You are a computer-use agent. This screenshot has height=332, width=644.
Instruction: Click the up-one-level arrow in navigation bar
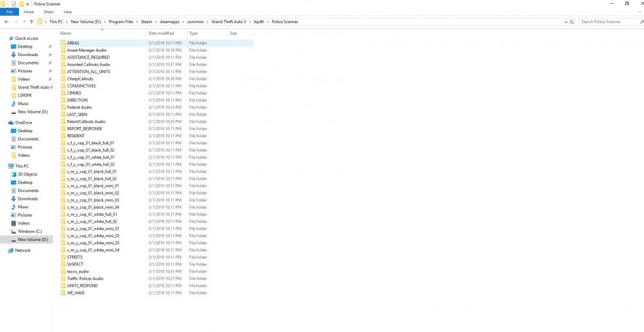[x=31, y=22]
